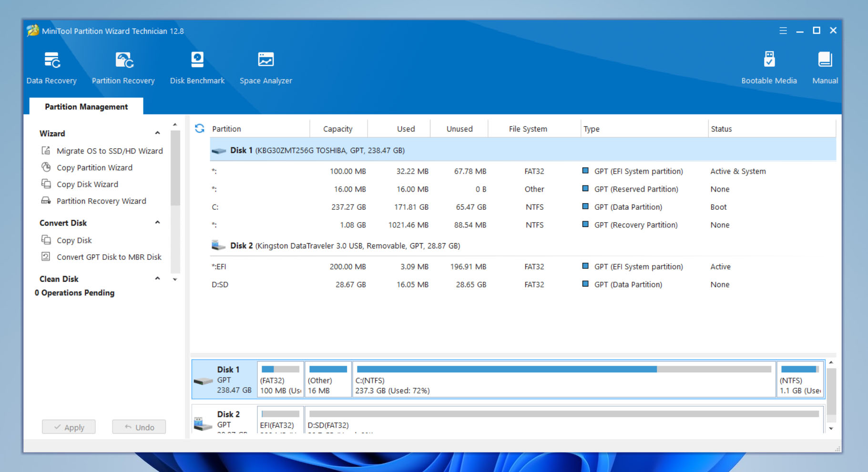Sort by the Capacity column header
This screenshot has width=868, height=472.
337,129
